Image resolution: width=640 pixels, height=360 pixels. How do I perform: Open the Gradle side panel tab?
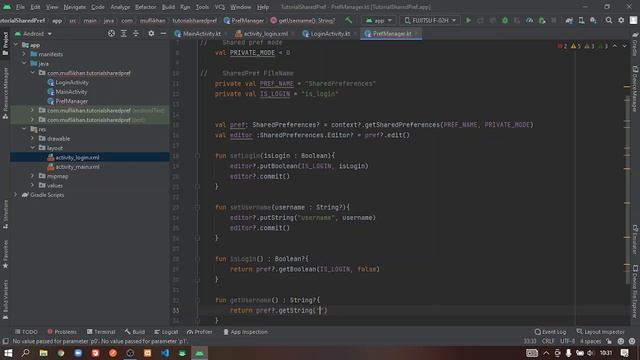pos(635,44)
